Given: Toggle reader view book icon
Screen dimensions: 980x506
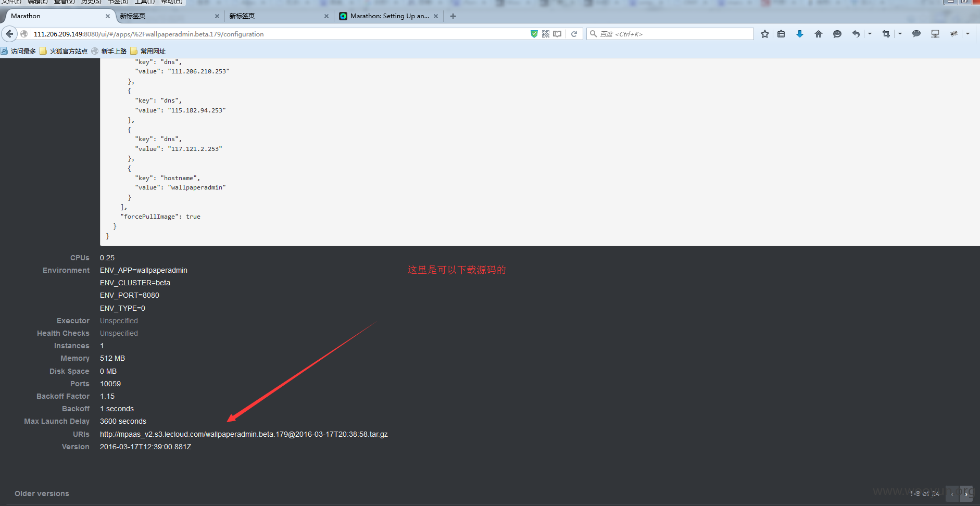Looking at the screenshot, I should 557,34.
